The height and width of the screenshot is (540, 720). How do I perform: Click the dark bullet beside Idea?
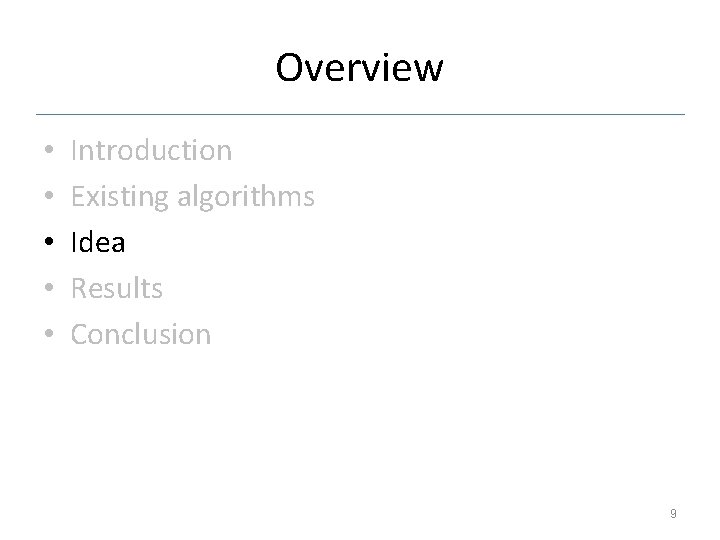[x=47, y=244]
